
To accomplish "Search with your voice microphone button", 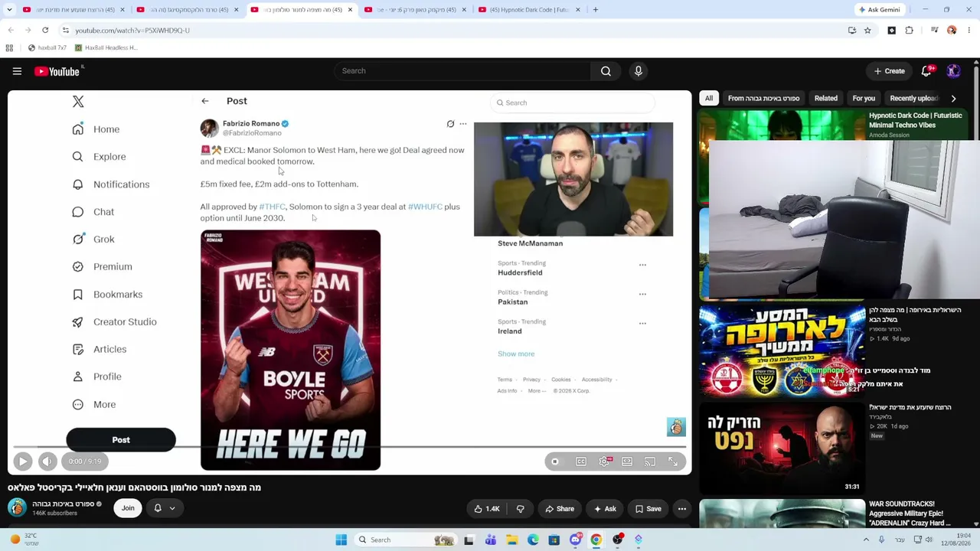I will click(x=639, y=71).
